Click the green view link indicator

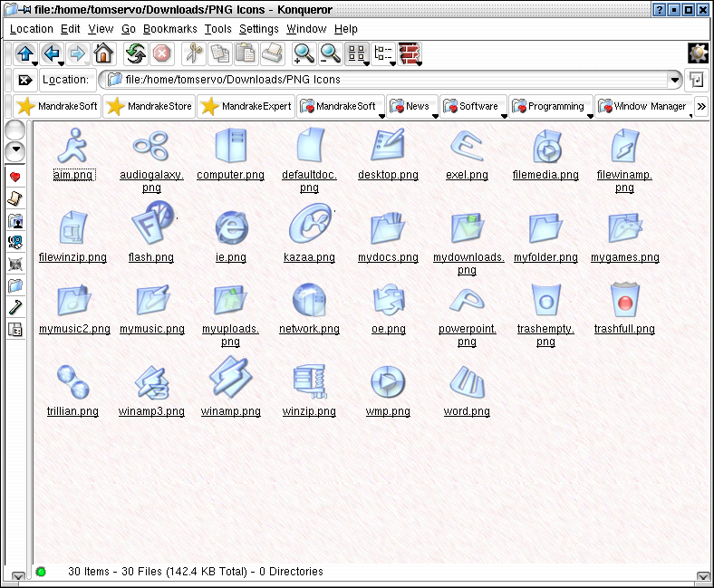click(x=41, y=572)
